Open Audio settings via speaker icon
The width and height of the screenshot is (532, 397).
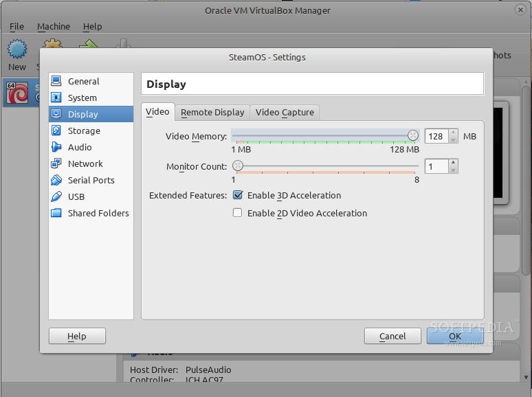click(56, 147)
